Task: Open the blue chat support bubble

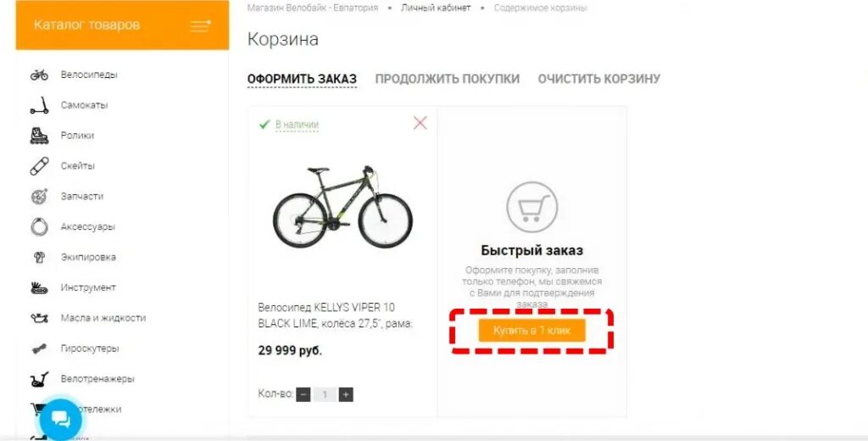Action: coord(61,420)
